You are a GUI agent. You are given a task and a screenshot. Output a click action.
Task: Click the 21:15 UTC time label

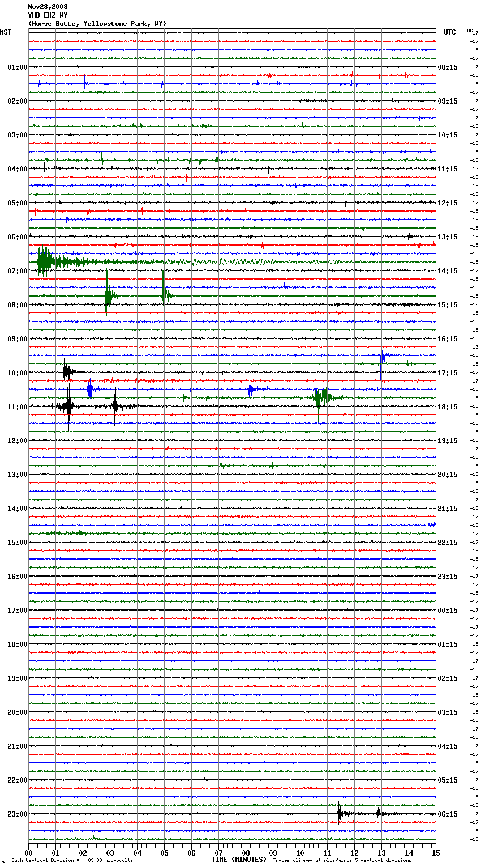pyautogui.click(x=448, y=509)
